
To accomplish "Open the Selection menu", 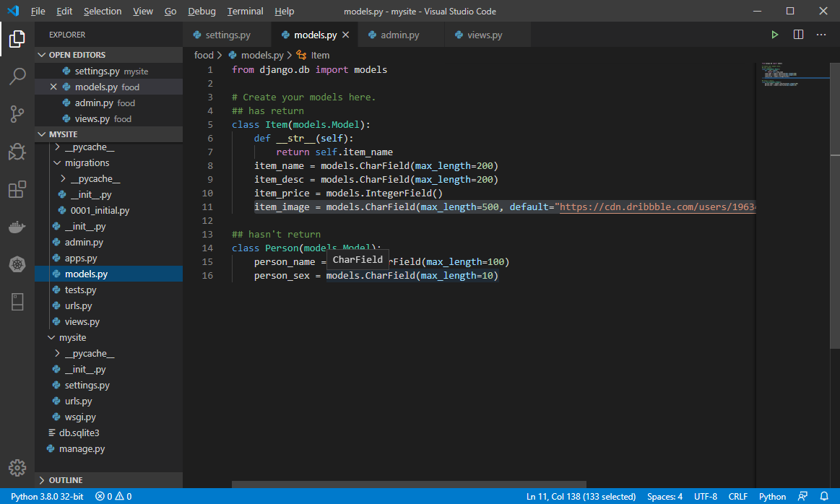I will pyautogui.click(x=103, y=11).
